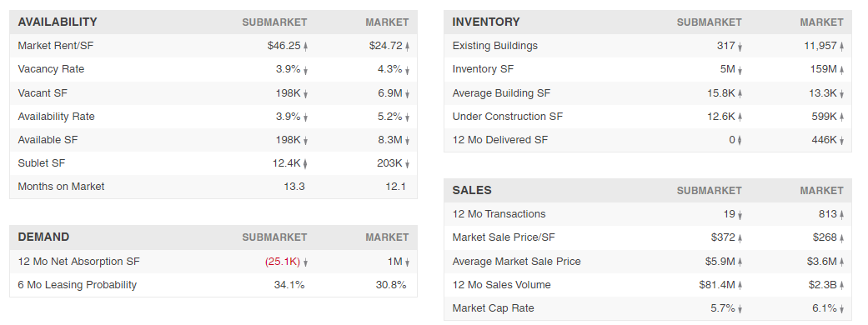The width and height of the screenshot is (868, 325).
Task: Click the down arrow next to 446K Delivered SF
Action: coord(841,141)
